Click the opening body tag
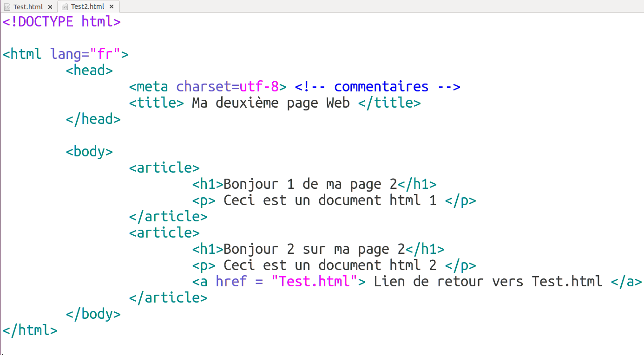This screenshot has width=644, height=355. 89,152
